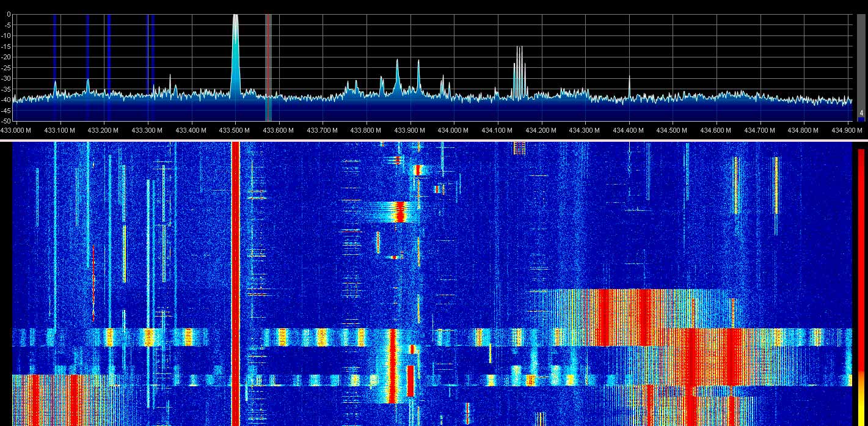Click the red vertical carrier line in waterfall
868x426 pixels.
pos(235,281)
